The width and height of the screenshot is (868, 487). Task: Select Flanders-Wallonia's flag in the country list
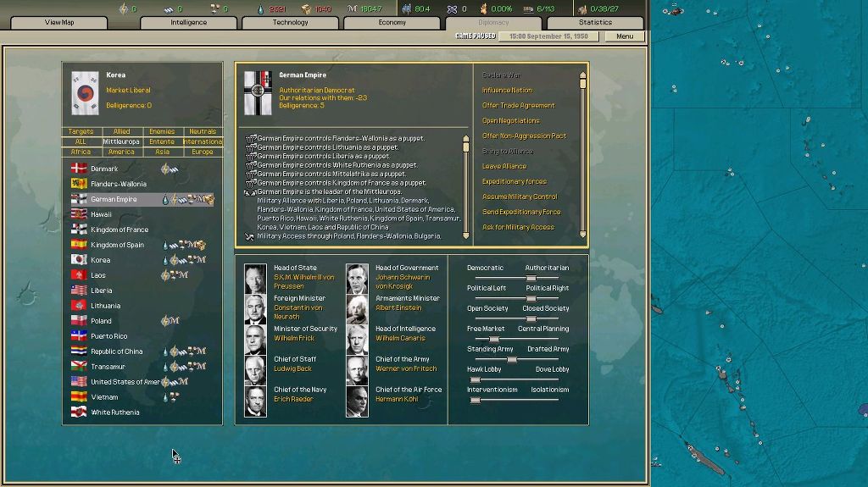pyautogui.click(x=79, y=184)
